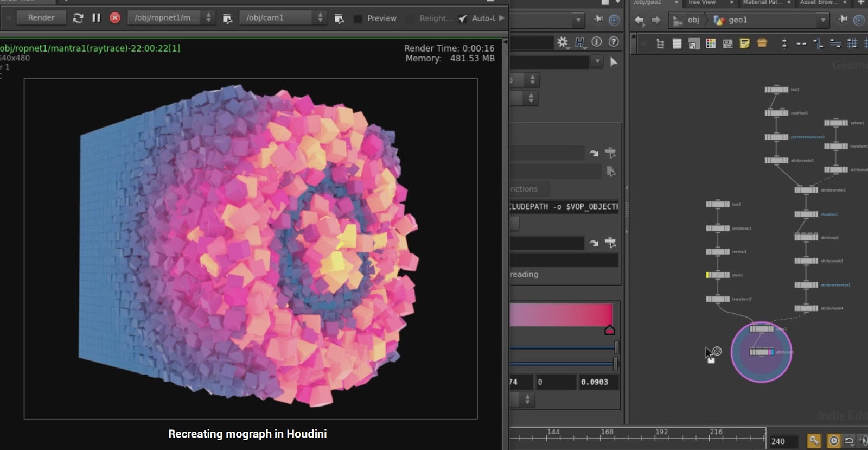Open the /obj/ropnet1 render node dropdown

(171, 18)
